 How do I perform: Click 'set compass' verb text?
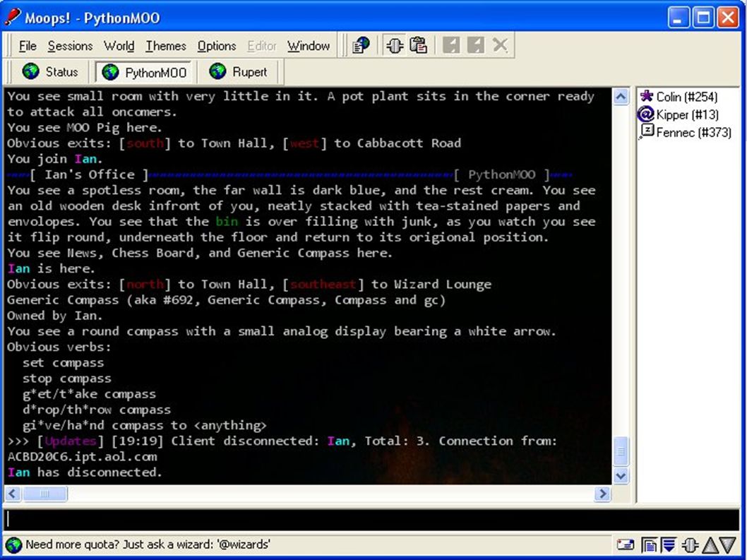(x=63, y=363)
